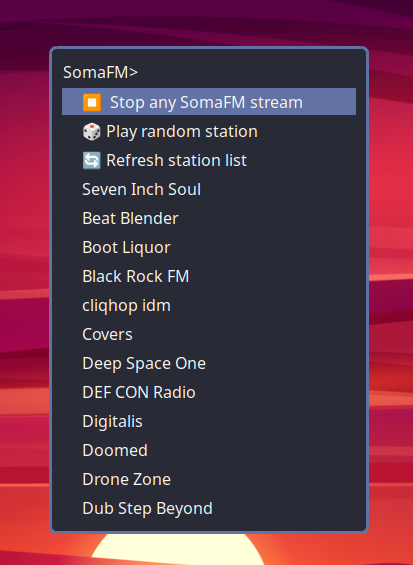Select Refresh station list entry
Image resolution: width=413 pixels, height=565 pixels.
(x=209, y=160)
